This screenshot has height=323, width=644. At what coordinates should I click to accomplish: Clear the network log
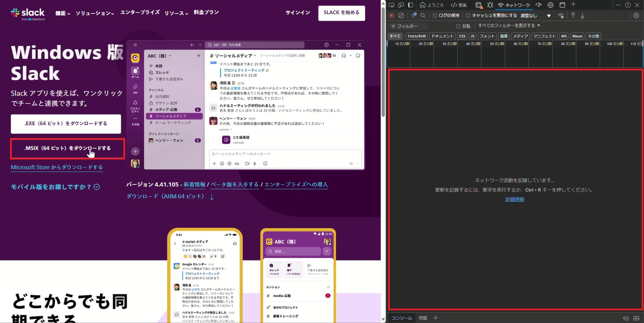(401, 15)
